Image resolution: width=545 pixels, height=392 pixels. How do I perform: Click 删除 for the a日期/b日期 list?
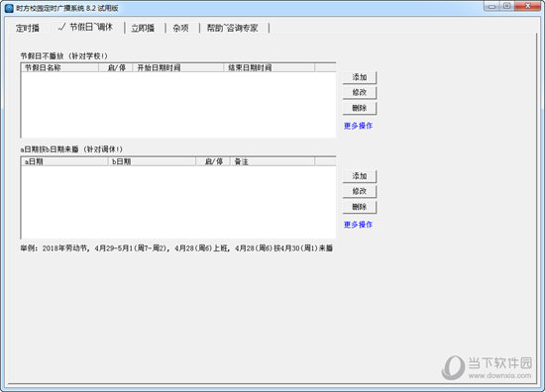click(360, 207)
